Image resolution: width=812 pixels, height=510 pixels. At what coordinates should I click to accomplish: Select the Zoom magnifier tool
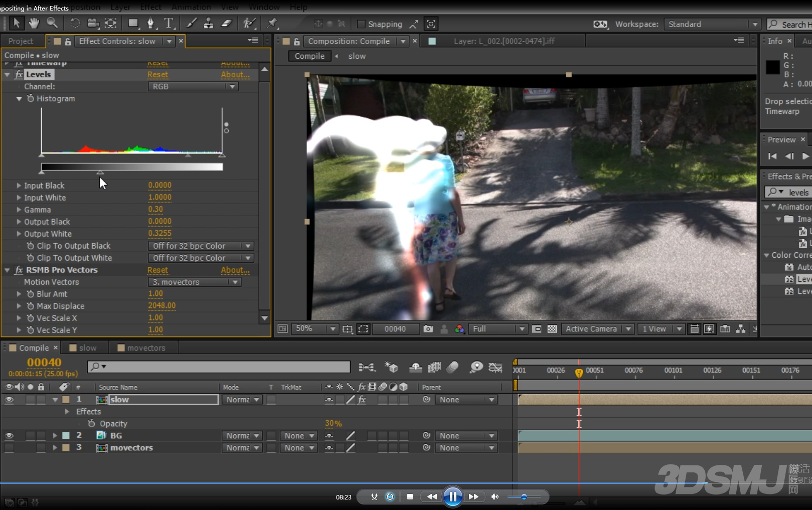[52, 23]
